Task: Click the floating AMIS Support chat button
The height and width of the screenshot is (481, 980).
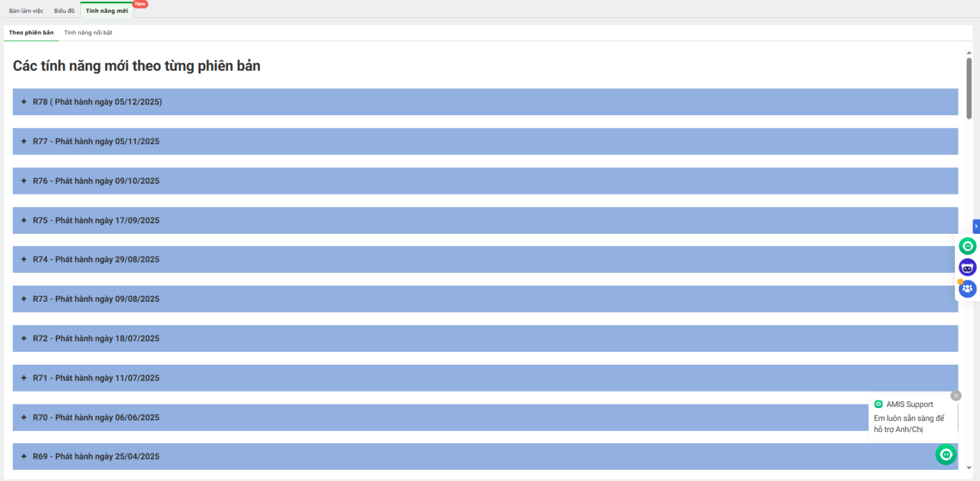Action: (x=946, y=454)
